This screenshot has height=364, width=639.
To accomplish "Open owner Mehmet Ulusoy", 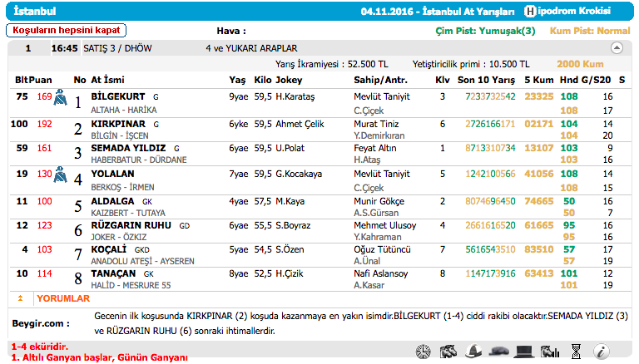I will tap(384, 225).
